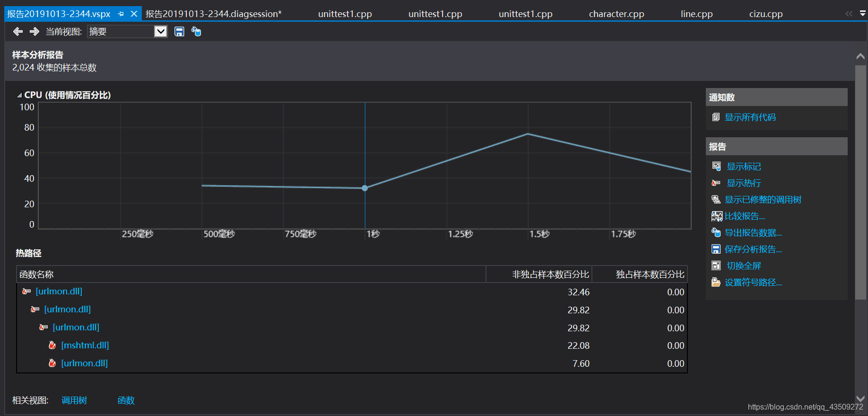Click the 显示标记 link

[x=744, y=166]
